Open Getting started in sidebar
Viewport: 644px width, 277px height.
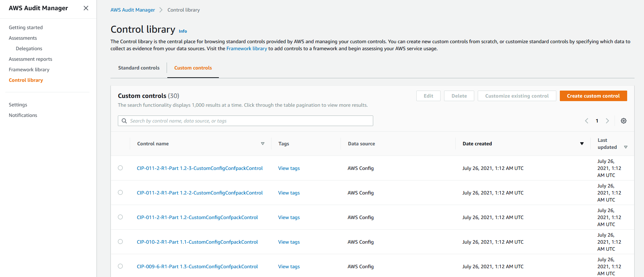26,27
